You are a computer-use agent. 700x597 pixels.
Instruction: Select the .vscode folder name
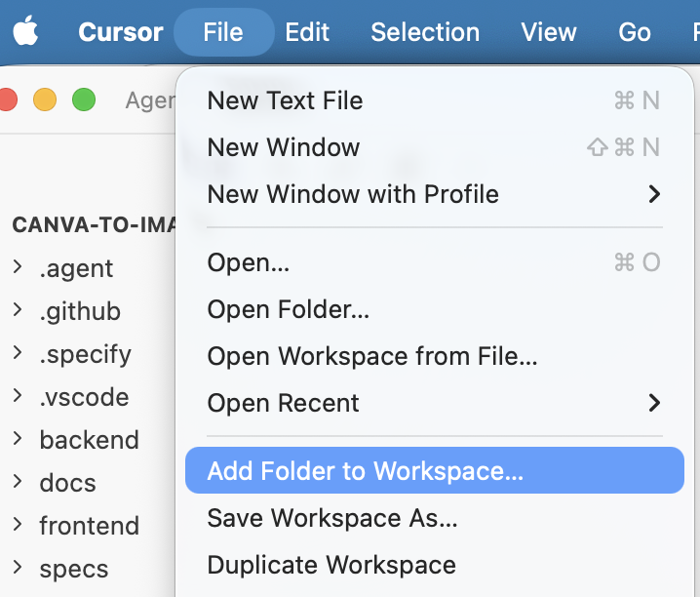click(x=85, y=397)
